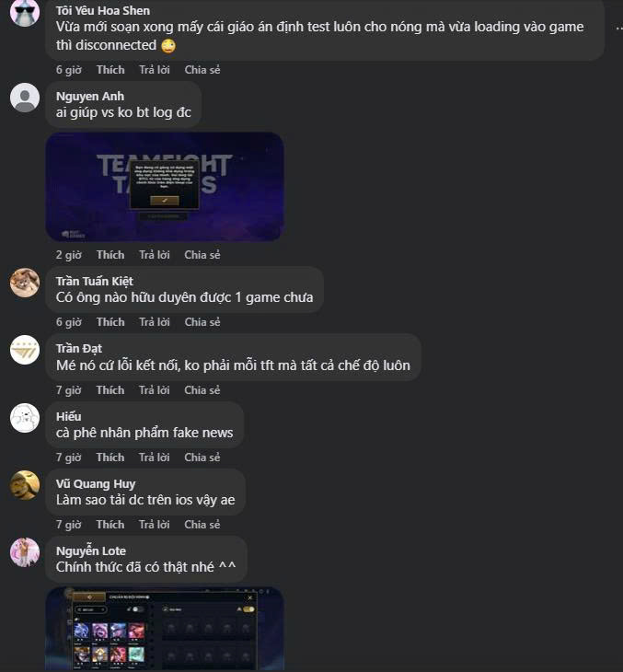Reply to Vũ Quang Huy's iOS question
This screenshot has height=672, width=623.
point(155,525)
